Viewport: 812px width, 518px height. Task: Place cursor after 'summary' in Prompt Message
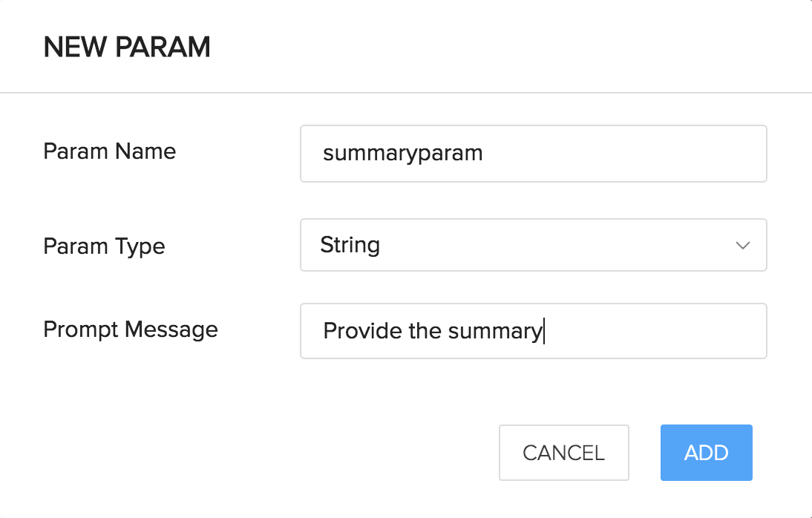[x=544, y=331]
